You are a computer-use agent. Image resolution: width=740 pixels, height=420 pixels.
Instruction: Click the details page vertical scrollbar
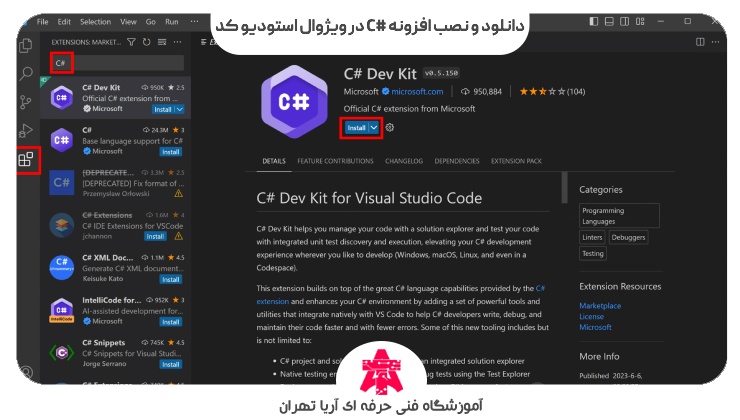(564, 187)
